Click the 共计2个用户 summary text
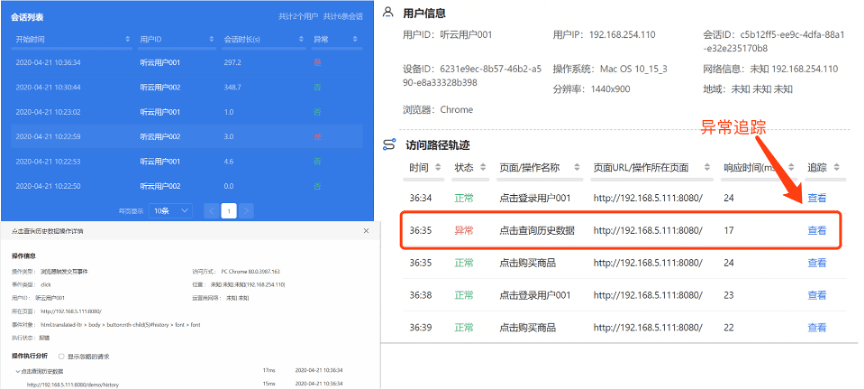 point(298,17)
